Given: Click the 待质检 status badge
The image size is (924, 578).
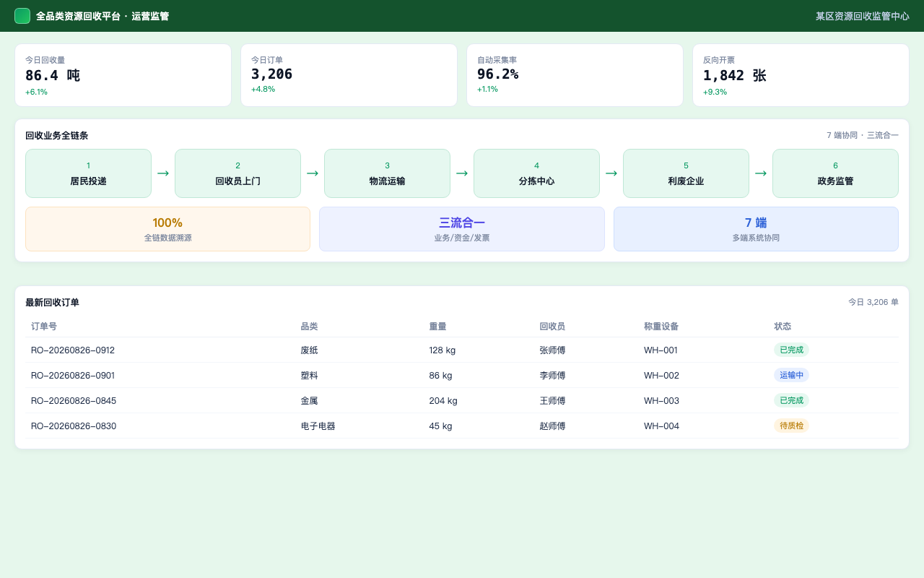Looking at the screenshot, I should tap(791, 426).
